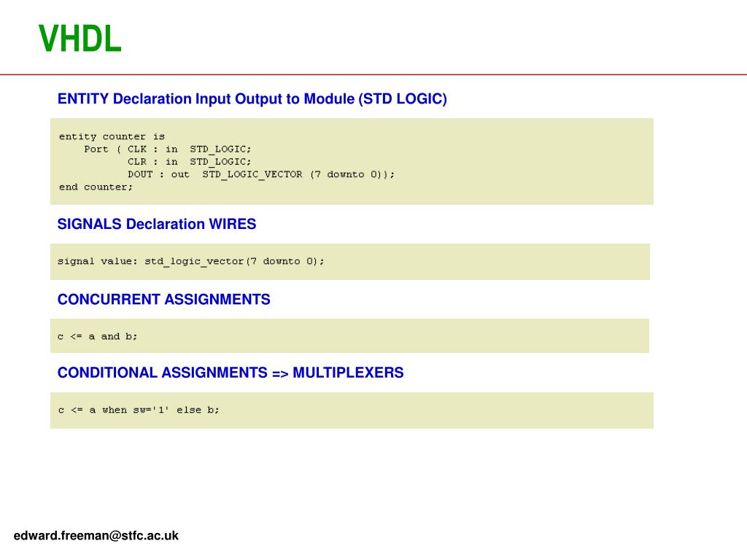This screenshot has height=560, width=747.
Task: Select the ENTITY Declaration Input Output heading
Action: pos(252,99)
